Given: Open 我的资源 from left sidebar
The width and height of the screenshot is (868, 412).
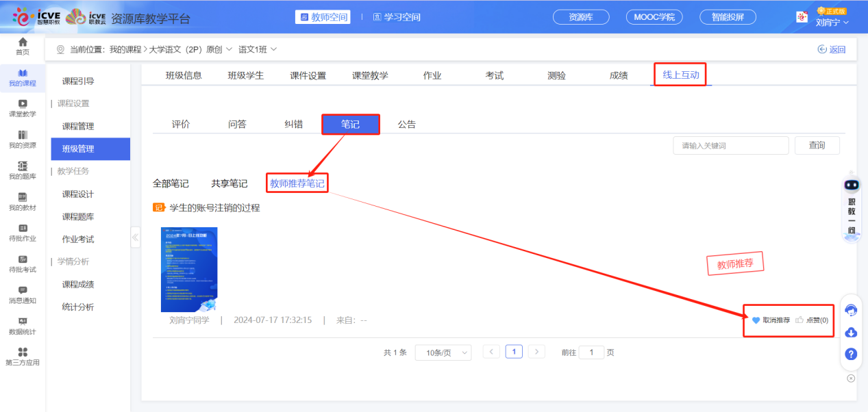Looking at the screenshot, I should click(x=22, y=140).
